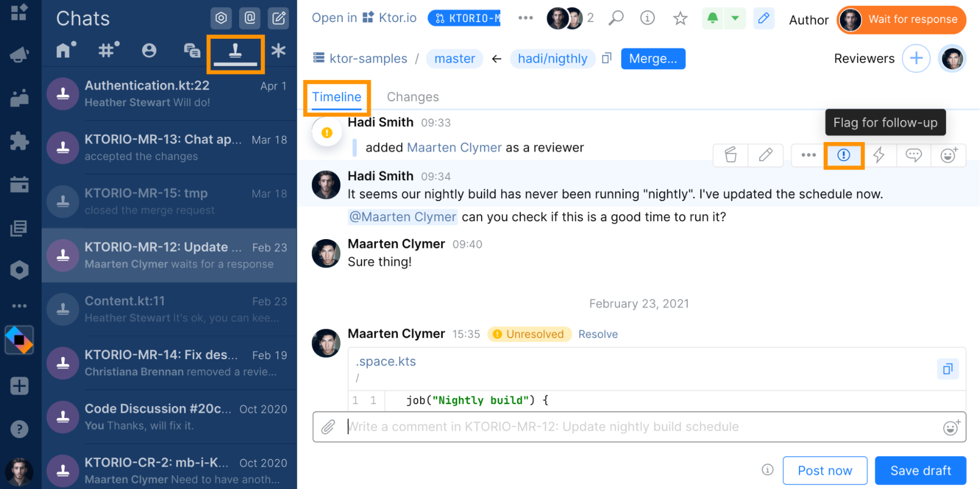This screenshot has width=980, height=489.
Task: Add reaction emoji to message
Action: 949,155
